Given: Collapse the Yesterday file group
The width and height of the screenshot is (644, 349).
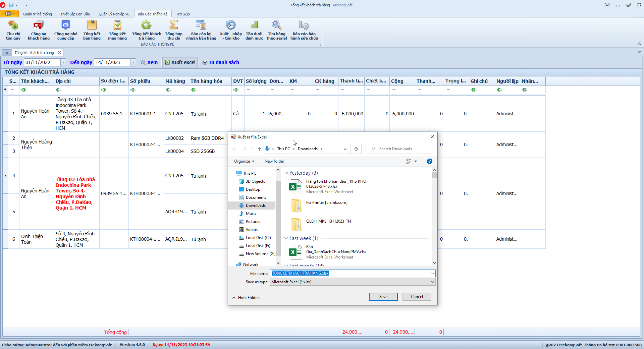Looking at the screenshot, I should point(286,173).
